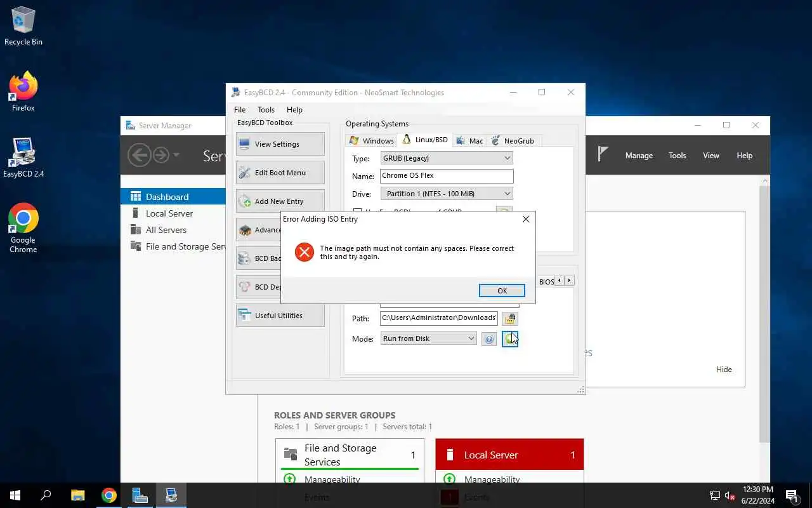
Task: Switch to the NeoGrub tab
Action: (513, 140)
